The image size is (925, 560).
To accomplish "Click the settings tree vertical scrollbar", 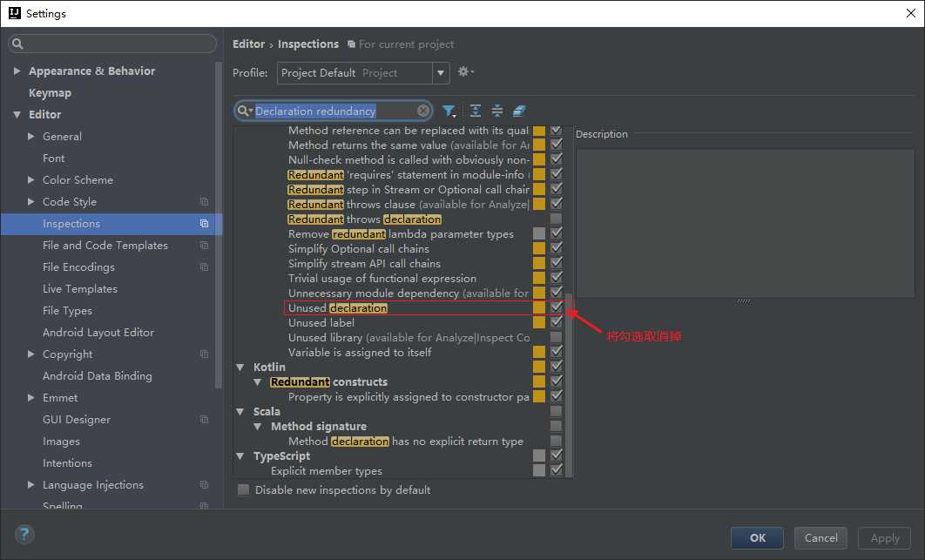I will [x=219, y=224].
